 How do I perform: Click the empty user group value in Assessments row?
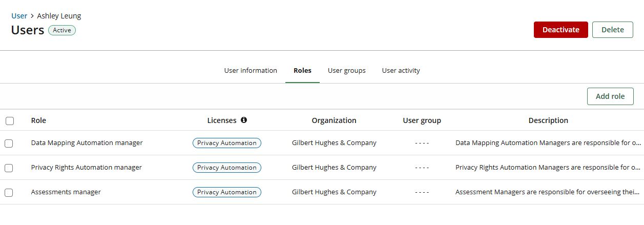click(x=422, y=192)
